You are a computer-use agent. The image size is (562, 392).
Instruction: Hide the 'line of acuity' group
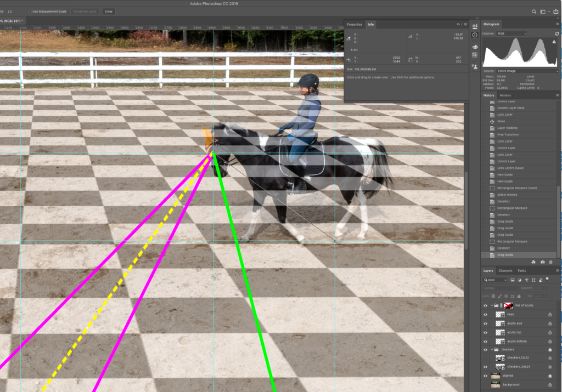[x=486, y=305]
